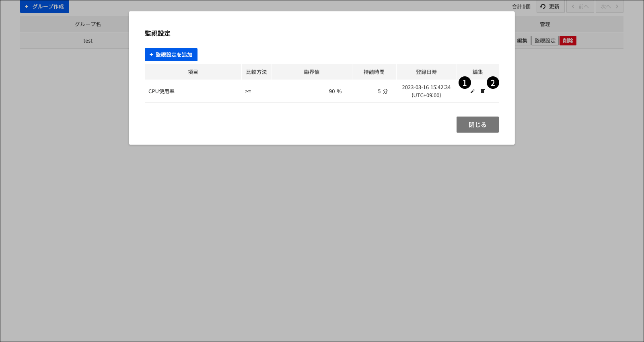
Task: Click 編集 button in the test row
Action: 522,41
